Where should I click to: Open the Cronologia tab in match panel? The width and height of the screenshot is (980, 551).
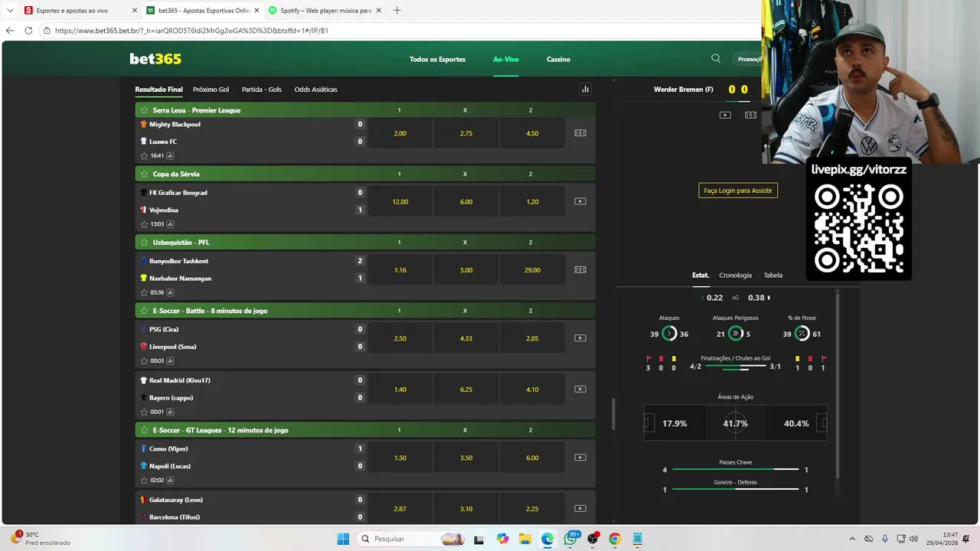[x=736, y=275]
